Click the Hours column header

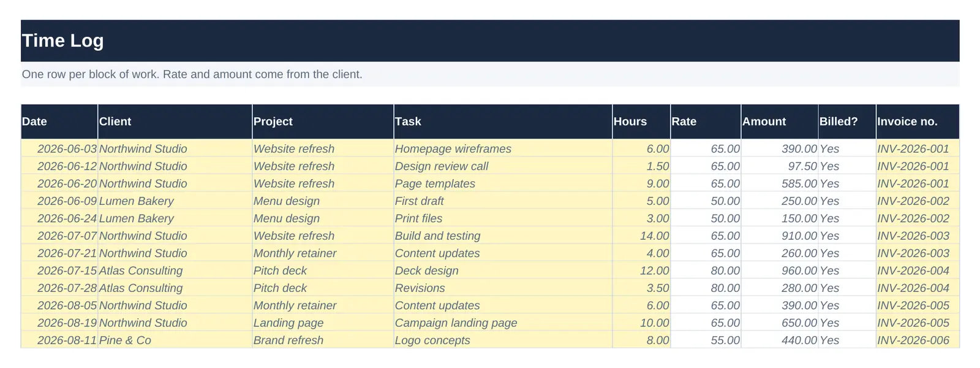641,121
